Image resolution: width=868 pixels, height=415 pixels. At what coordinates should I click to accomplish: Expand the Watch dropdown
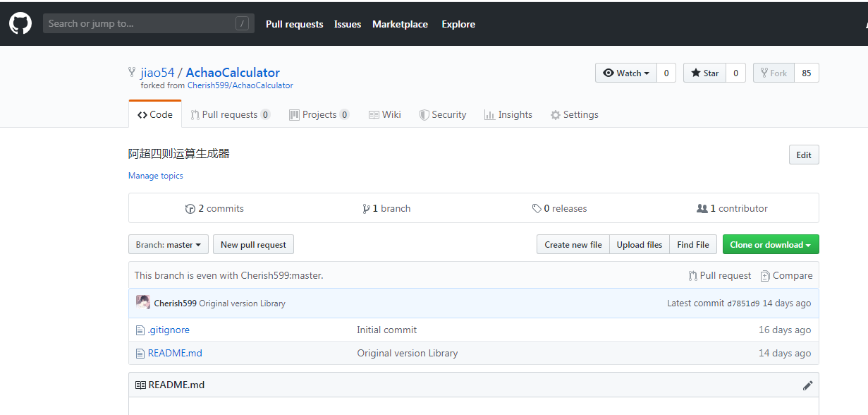[x=626, y=73]
